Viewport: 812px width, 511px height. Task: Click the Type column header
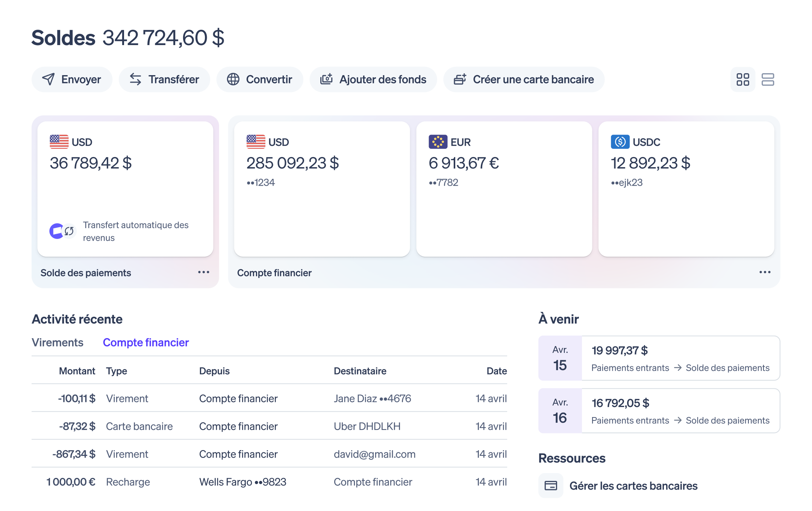[117, 371]
